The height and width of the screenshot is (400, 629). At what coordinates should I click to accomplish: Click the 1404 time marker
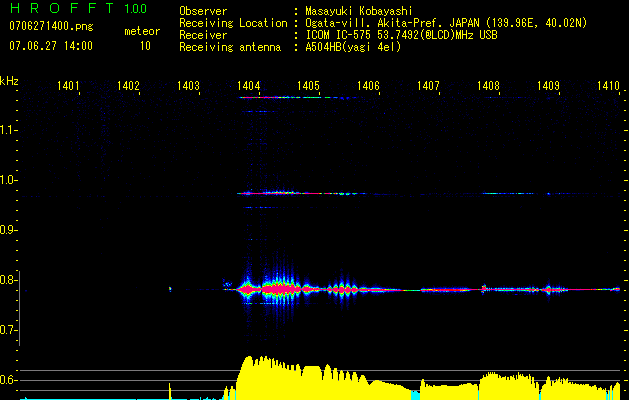click(x=249, y=85)
